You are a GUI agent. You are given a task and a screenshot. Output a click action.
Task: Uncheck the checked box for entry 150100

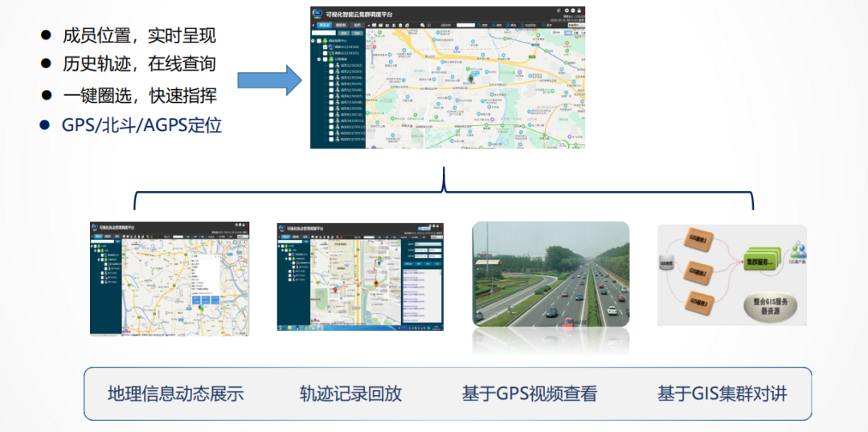pos(325,47)
